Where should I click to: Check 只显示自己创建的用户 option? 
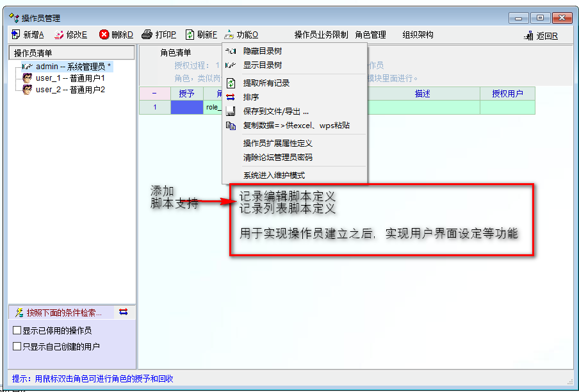pos(17,347)
